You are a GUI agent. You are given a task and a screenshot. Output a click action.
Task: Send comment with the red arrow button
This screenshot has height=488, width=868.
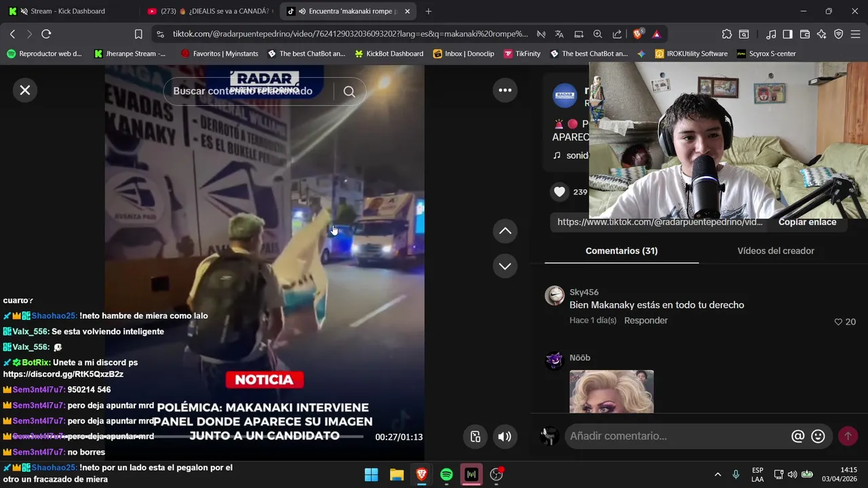pyautogui.click(x=848, y=436)
